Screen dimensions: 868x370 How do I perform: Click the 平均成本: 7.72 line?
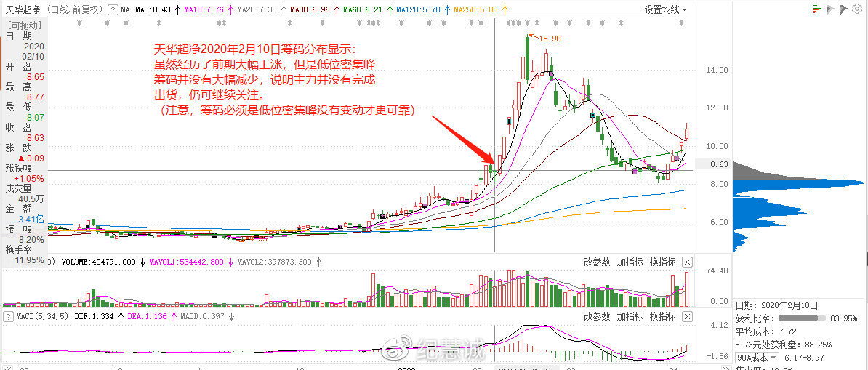pos(766,331)
